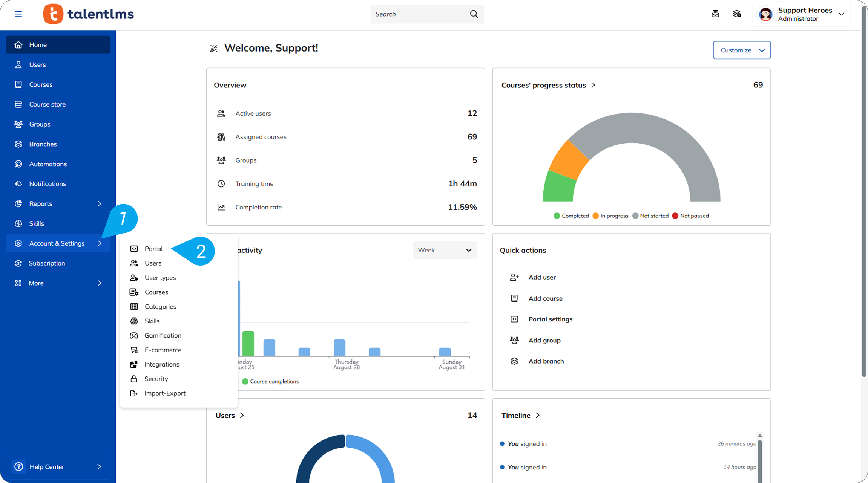Click the search magnifier icon
The image size is (868, 483).
pos(474,14)
